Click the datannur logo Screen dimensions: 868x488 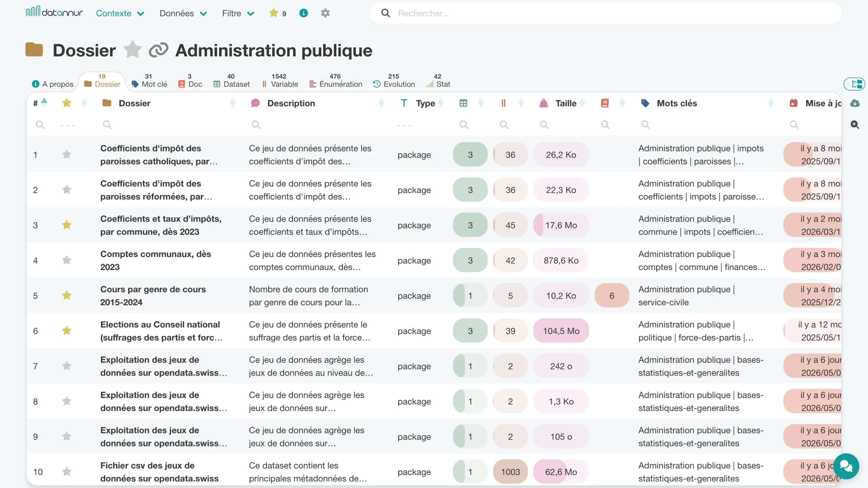click(x=54, y=12)
